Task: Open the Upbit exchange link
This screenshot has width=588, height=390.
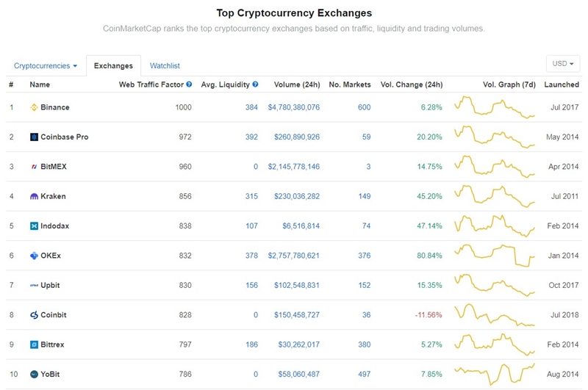Action: [51, 285]
